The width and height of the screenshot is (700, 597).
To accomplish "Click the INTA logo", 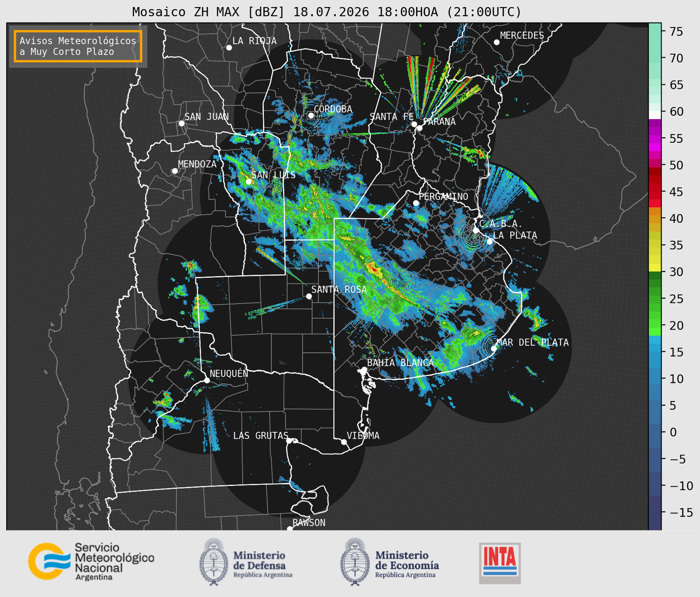I will [x=500, y=563].
